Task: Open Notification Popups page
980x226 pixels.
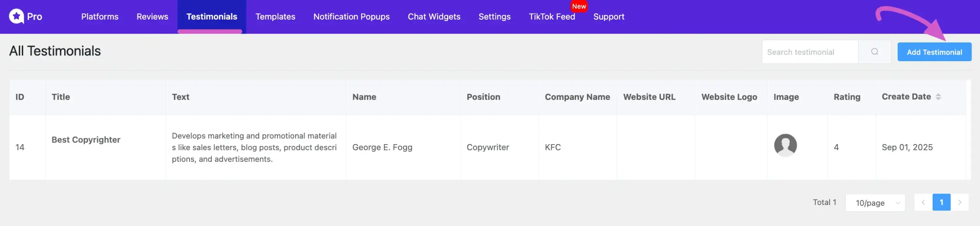Action: [x=351, y=16]
